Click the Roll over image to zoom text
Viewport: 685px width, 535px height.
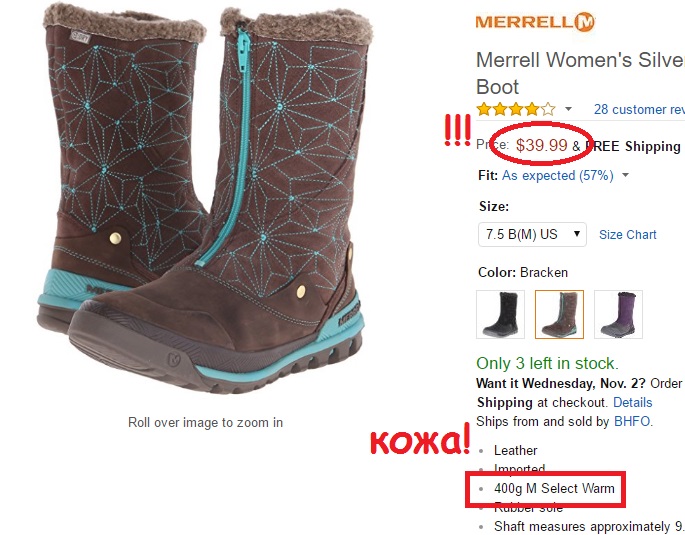point(205,422)
